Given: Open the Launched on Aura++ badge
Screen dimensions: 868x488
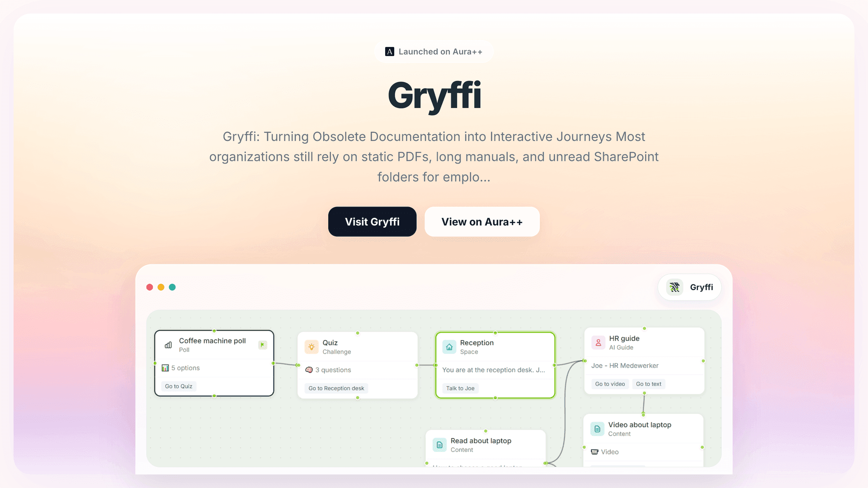Looking at the screenshot, I should [x=434, y=52].
